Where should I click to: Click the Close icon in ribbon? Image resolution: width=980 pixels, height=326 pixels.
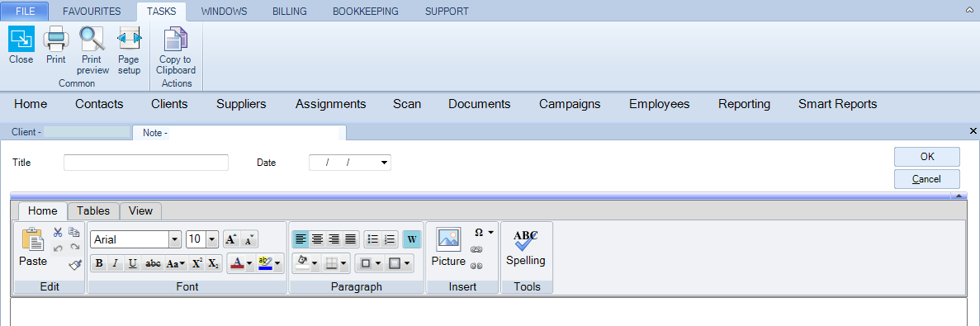21,40
